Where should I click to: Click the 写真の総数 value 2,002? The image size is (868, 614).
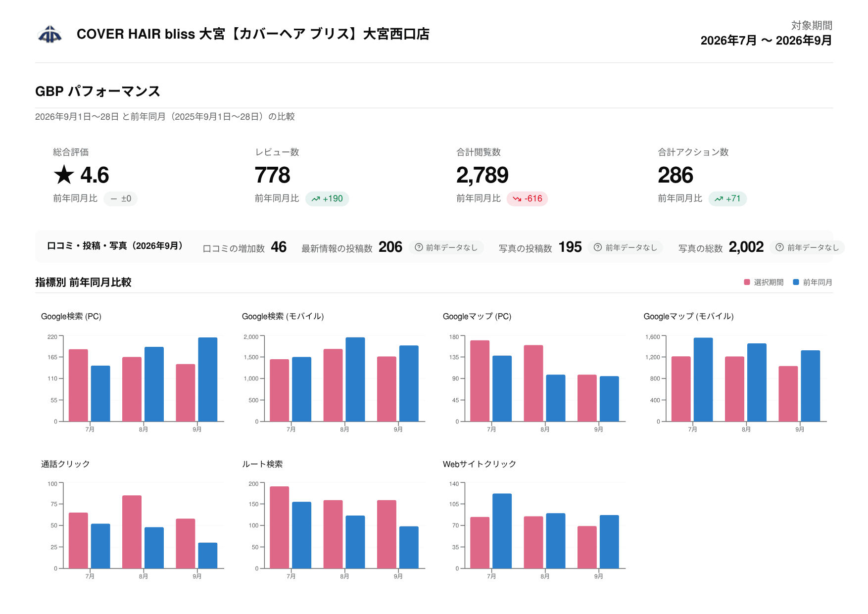click(746, 247)
